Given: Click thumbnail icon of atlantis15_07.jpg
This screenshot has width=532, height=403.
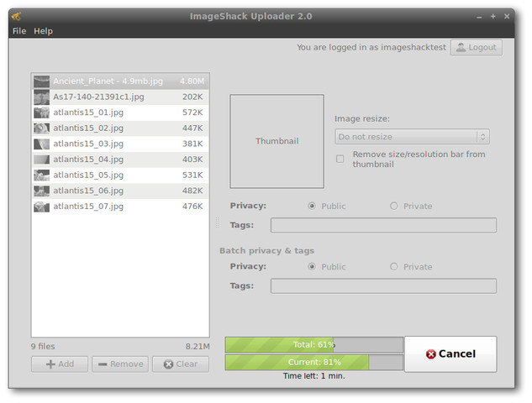Looking at the screenshot, I should pos(41,207).
